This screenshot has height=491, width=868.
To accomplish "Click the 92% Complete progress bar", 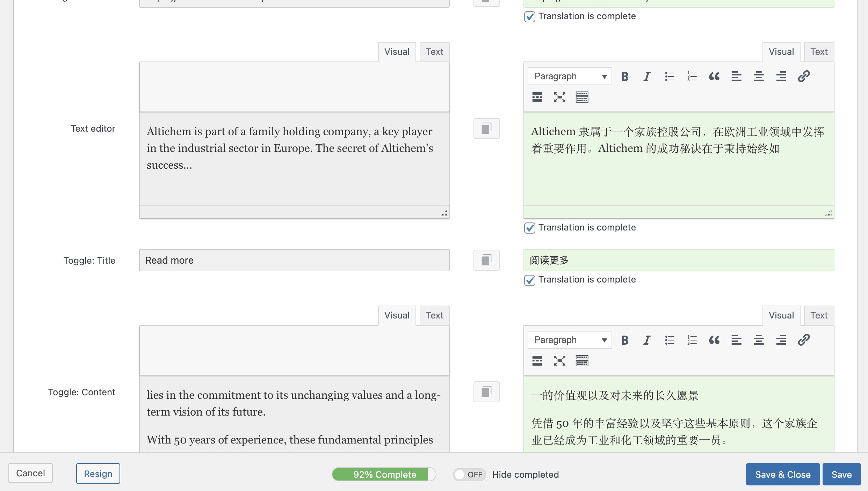I will click(x=384, y=475).
